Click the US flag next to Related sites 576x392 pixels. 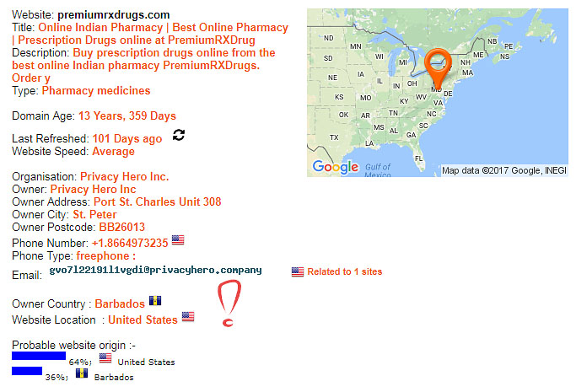(298, 271)
